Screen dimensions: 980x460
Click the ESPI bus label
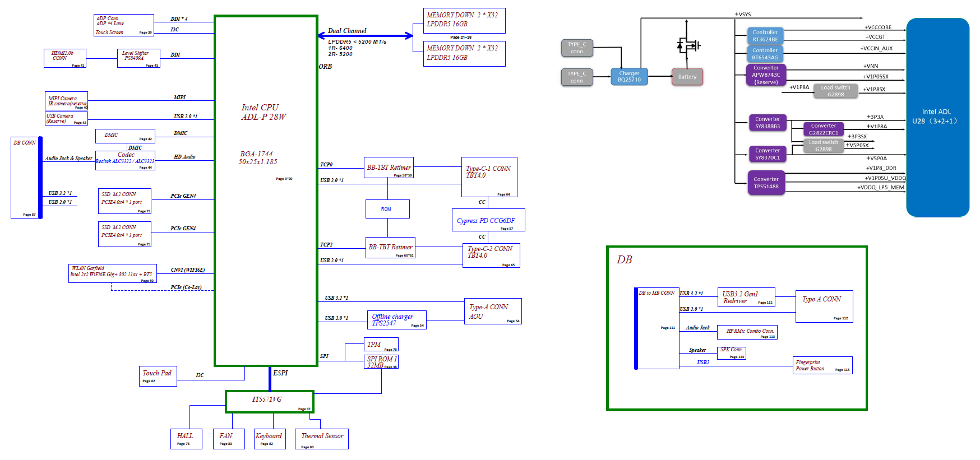[x=281, y=373]
